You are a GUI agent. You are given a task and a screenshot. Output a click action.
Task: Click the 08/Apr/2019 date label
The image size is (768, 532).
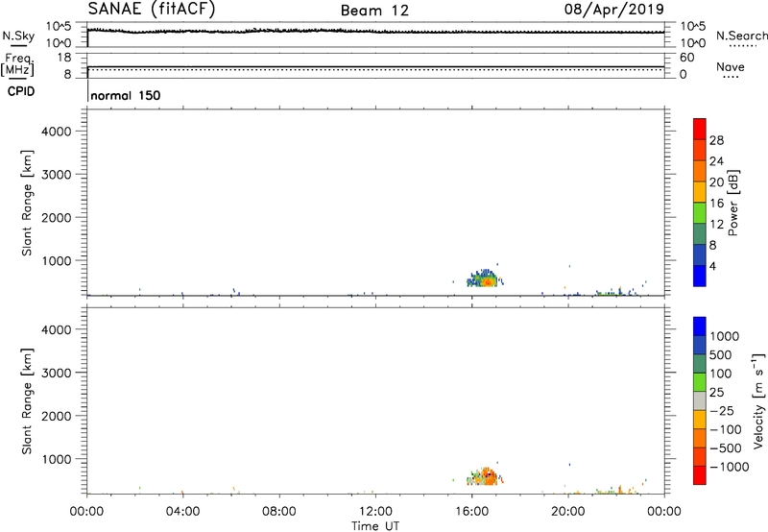coord(614,10)
